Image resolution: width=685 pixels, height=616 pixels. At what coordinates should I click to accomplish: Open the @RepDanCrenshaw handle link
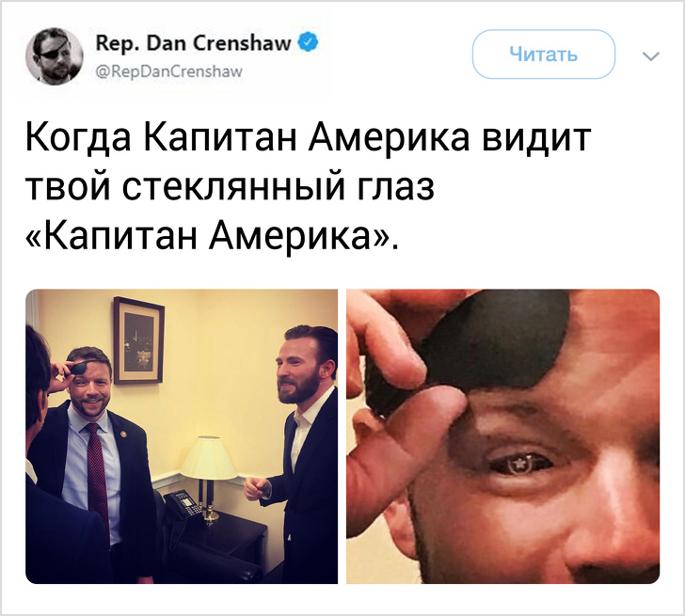[x=168, y=71]
